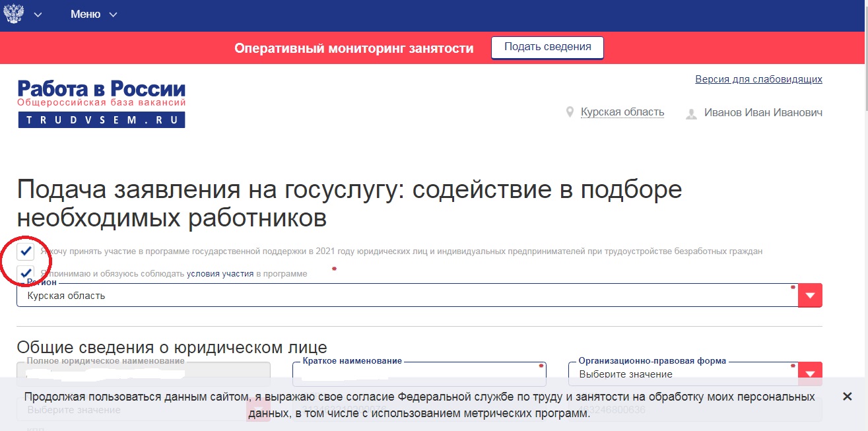Click the user profile avatar icon
Image resolution: width=868 pixels, height=431 pixels.
click(x=691, y=114)
